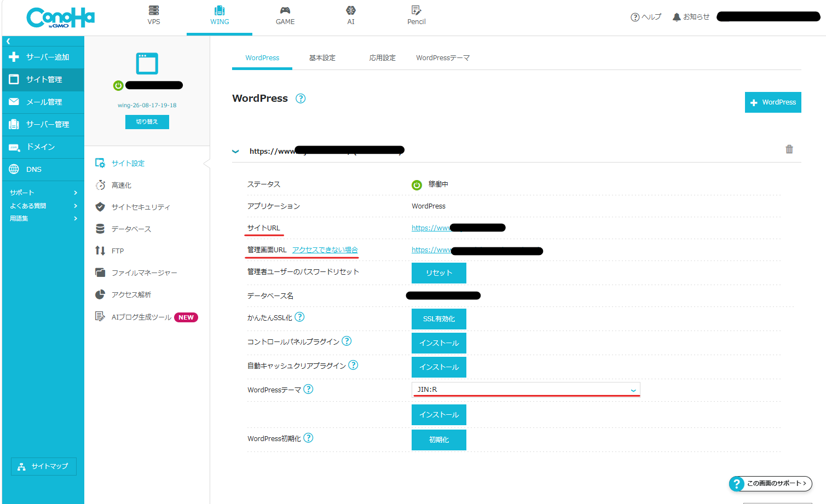
Task: Collapse the left sidebar arrow
Action: point(8,41)
